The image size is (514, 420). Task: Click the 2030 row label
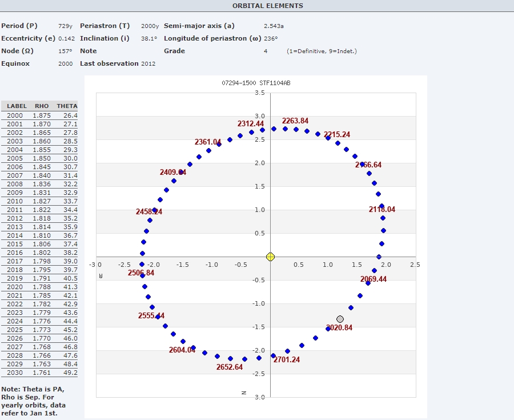15,373
